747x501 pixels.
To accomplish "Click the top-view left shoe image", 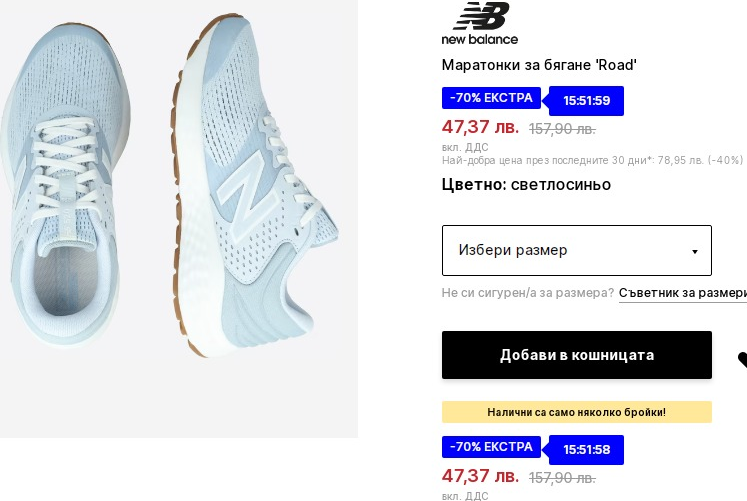I will pyautogui.click(x=65, y=186).
